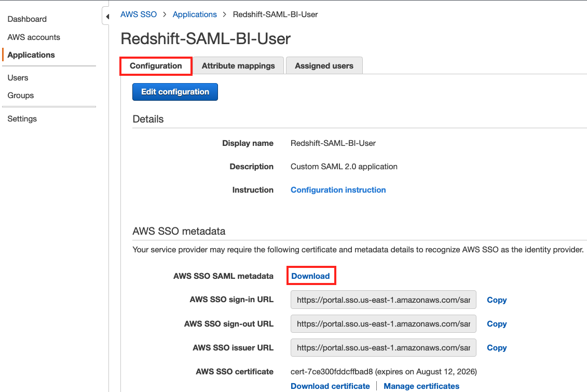Screen dimensions: 587x392
Task: Open Settings in the sidebar
Action: point(22,119)
